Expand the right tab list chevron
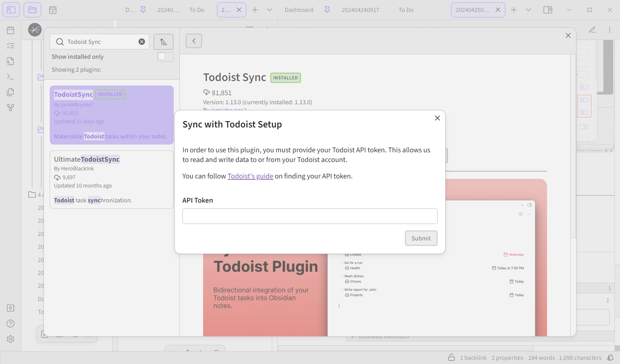This screenshot has height=364, width=620. [528, 10]
